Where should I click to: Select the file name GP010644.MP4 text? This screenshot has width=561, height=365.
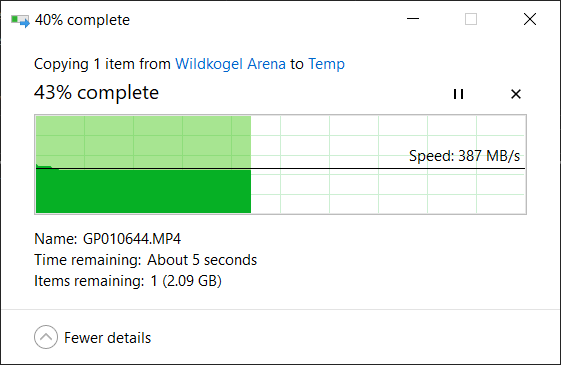point(132,239)
